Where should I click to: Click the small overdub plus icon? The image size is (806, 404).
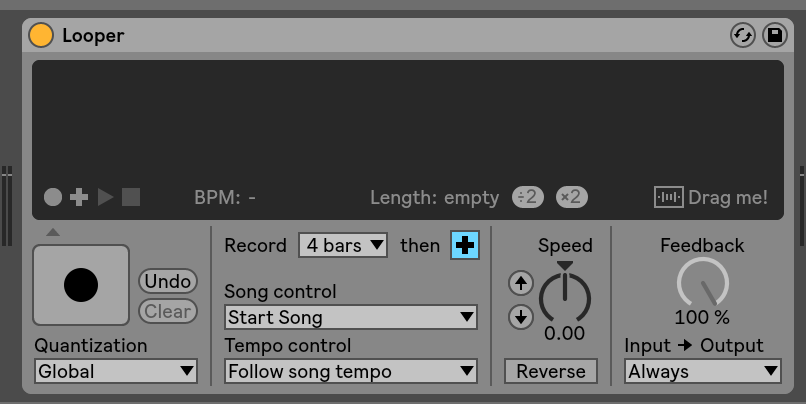(x=79, y=197)
